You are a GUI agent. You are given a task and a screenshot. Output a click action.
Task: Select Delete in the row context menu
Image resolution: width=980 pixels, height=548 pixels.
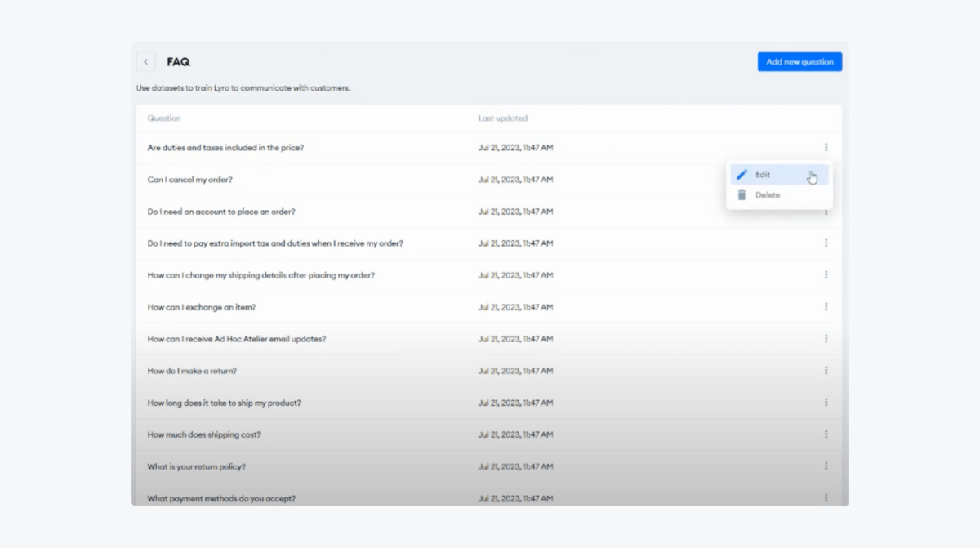(768, 194)
